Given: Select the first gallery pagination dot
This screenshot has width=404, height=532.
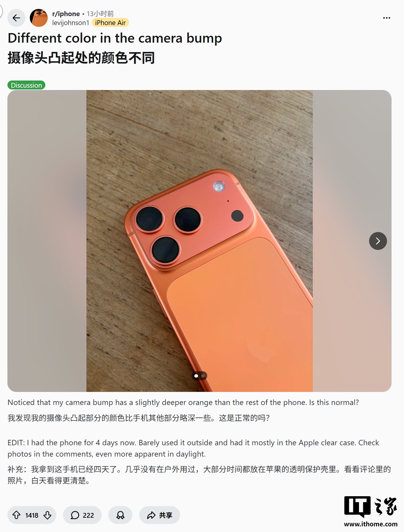Looking at the screenshot, I should click(x=196, y=376).
